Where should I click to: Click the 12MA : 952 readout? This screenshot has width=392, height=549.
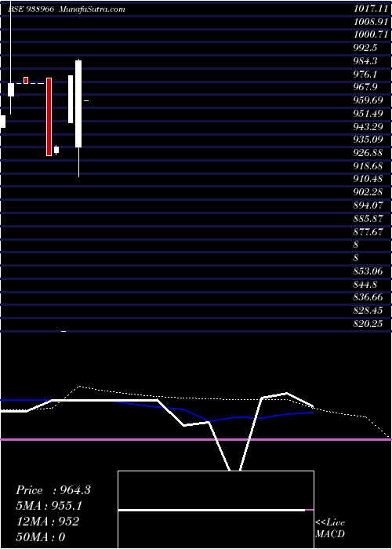47,522
